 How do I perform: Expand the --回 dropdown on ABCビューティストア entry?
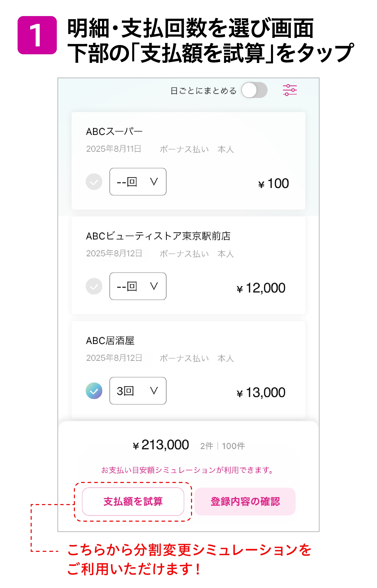138,286
